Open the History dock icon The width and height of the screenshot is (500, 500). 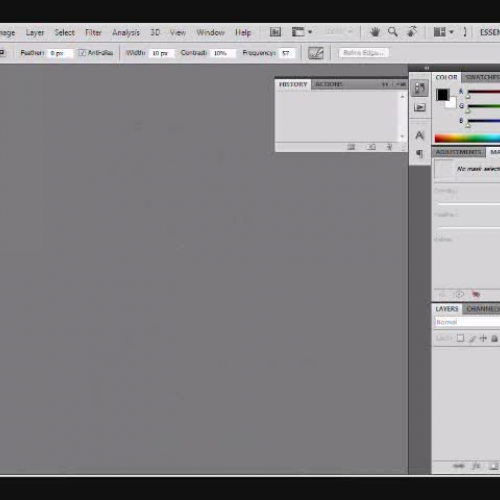pyautogui.click(x=419, y=88)
